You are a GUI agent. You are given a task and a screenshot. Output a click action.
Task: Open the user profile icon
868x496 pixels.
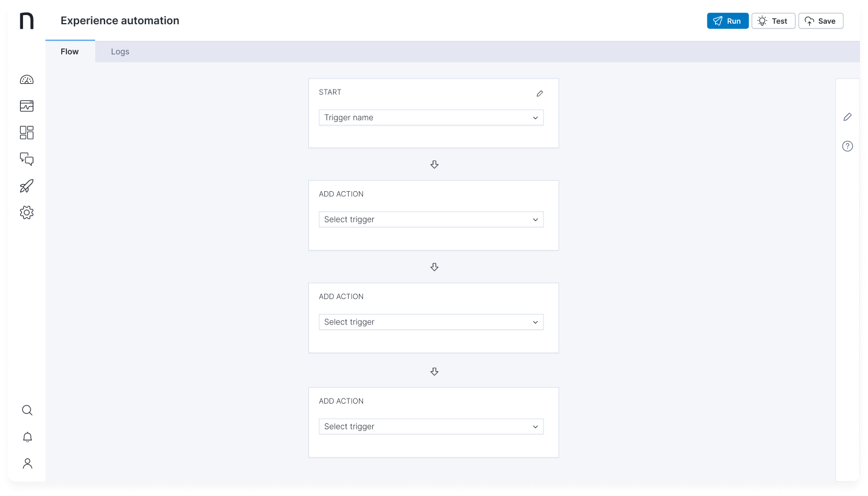pos(27,464)
